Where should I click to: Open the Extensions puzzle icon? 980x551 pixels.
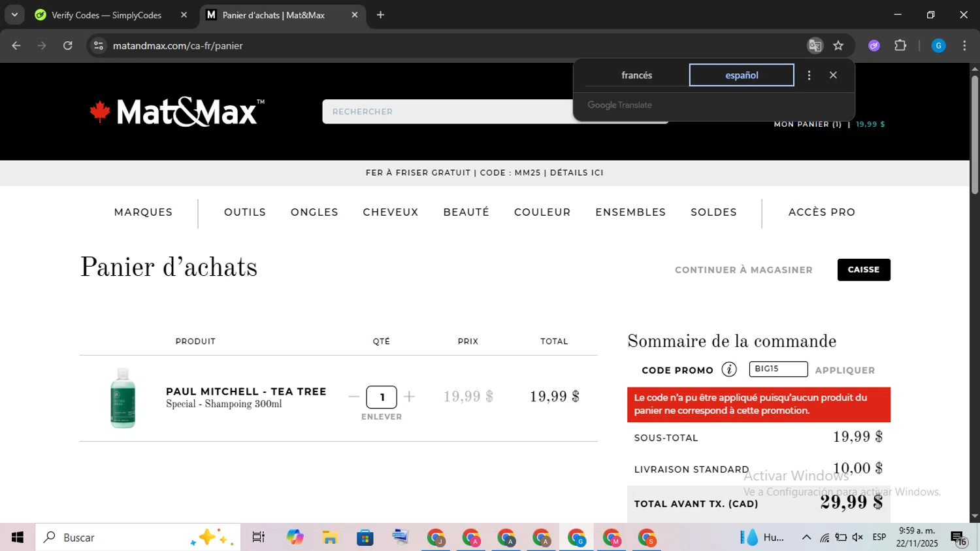900,46
